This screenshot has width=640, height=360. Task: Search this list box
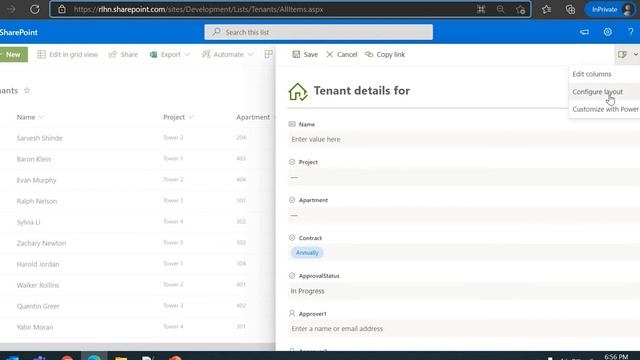(318, 32)
